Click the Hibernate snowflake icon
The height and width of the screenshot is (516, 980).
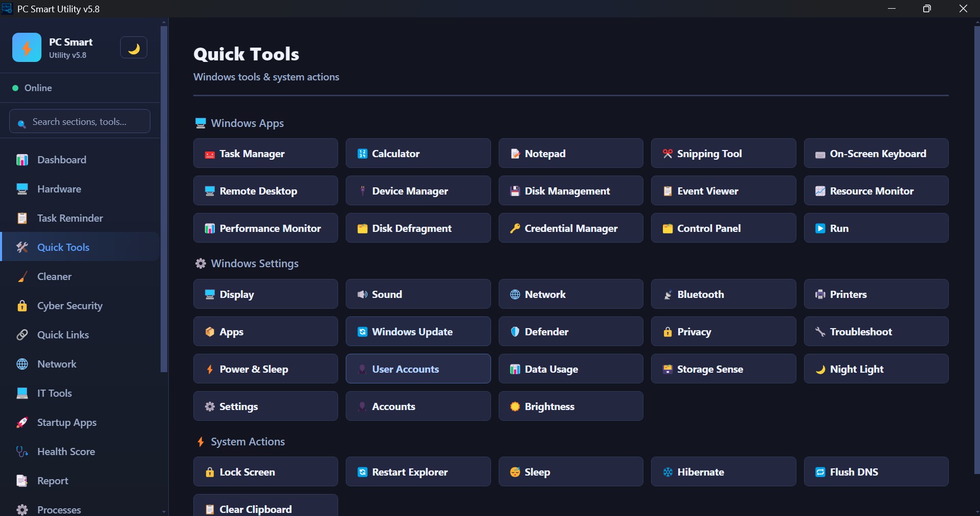pos(667,472)
